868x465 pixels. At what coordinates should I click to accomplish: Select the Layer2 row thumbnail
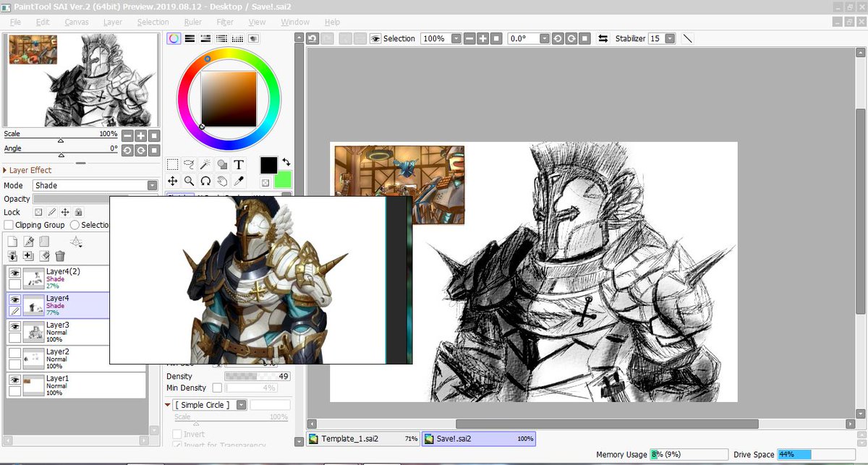(x=34, y=357)
